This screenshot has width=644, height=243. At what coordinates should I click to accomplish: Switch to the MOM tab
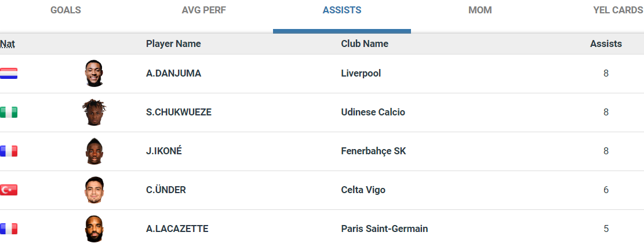[480, 10]
